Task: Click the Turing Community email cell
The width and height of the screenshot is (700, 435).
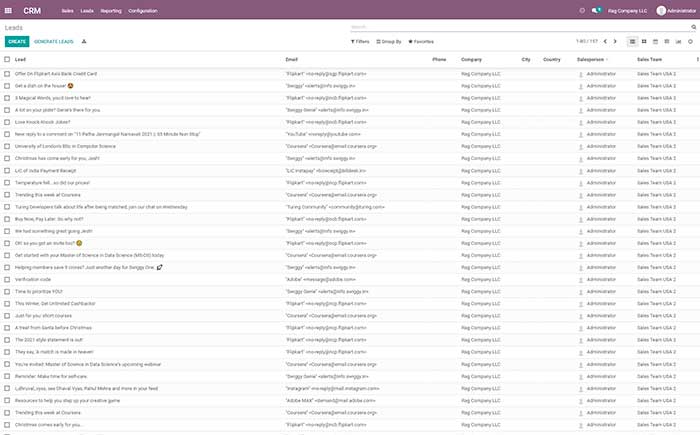Action: tap(335, 207)
